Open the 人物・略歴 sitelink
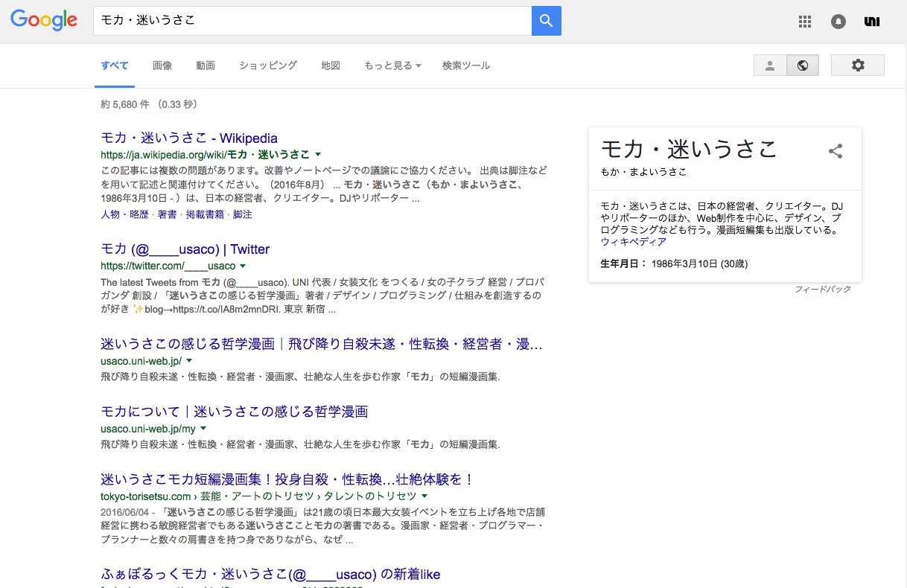907x588 pixels. [125, 214]
